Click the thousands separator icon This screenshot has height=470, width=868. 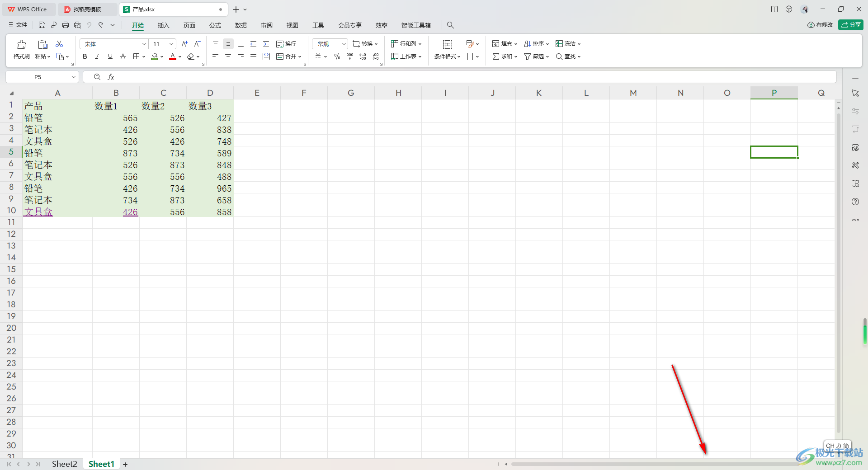tap(350, 56)
